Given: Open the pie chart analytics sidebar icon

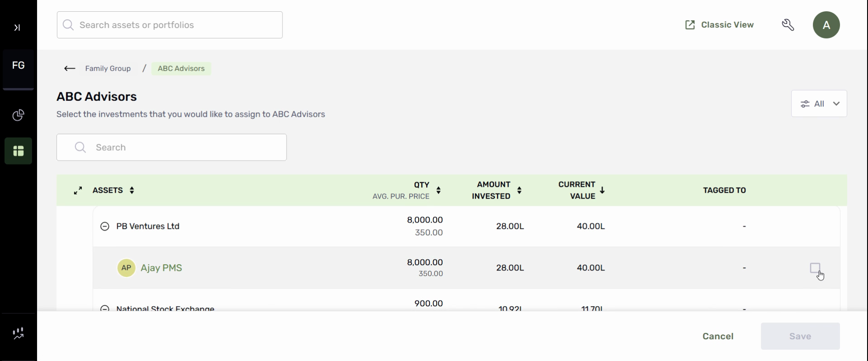Looking at the screenshot, I should (18, 115).
